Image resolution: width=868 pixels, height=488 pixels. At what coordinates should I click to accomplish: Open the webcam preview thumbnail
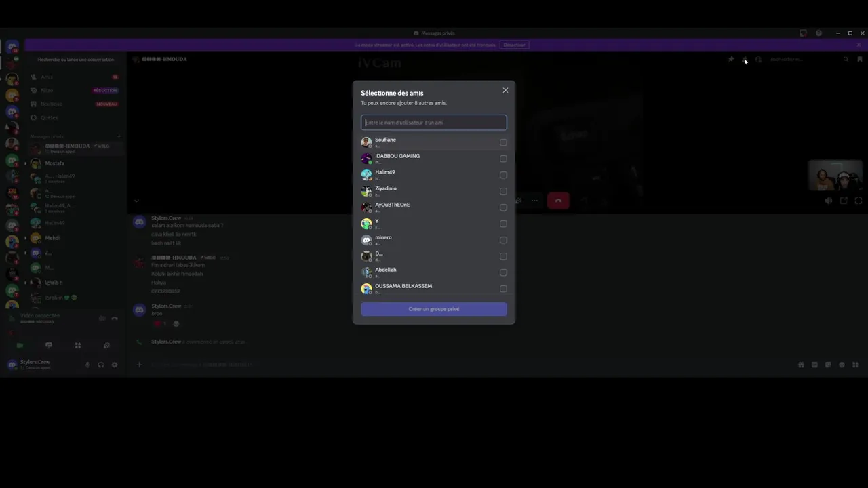(x=835, y=176)
